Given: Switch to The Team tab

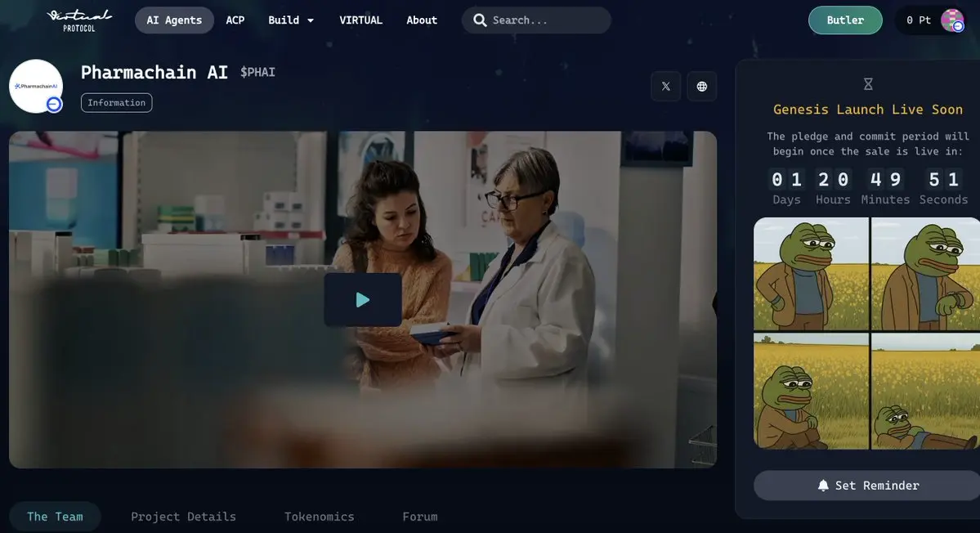Looking at the screenshot, I should [55, 517].
